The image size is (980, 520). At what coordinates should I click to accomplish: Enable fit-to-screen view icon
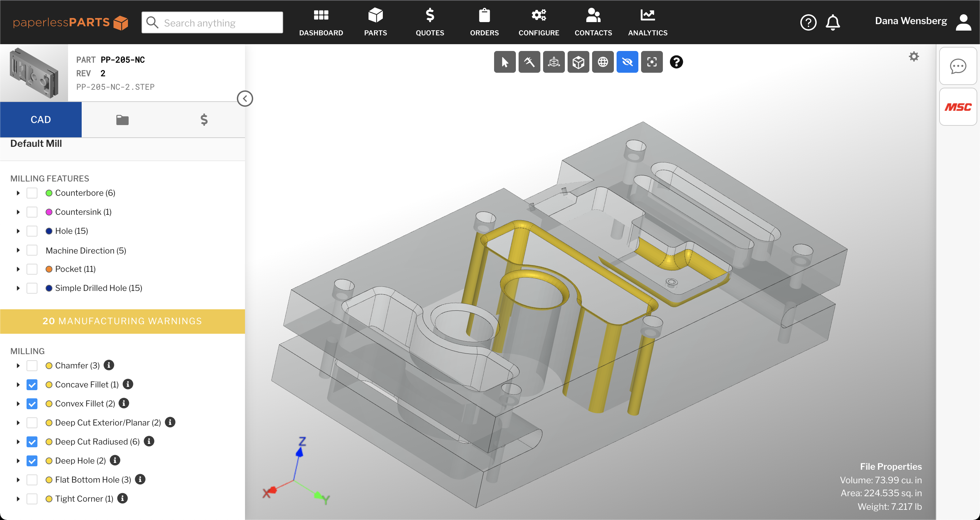(x=652, y=62)
